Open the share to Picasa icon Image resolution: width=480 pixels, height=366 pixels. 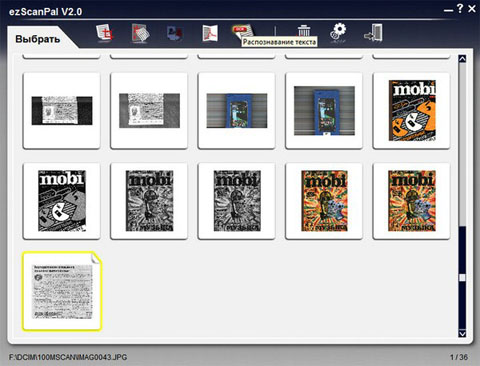click(x=175, y=33)
